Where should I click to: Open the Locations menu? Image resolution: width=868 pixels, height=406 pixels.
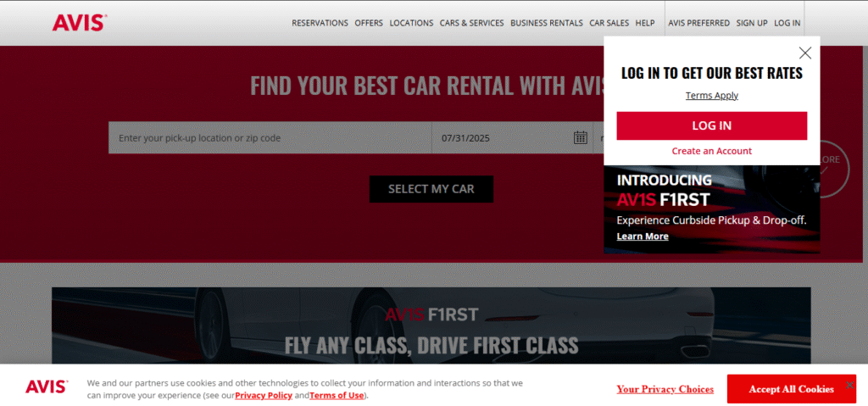411,23
